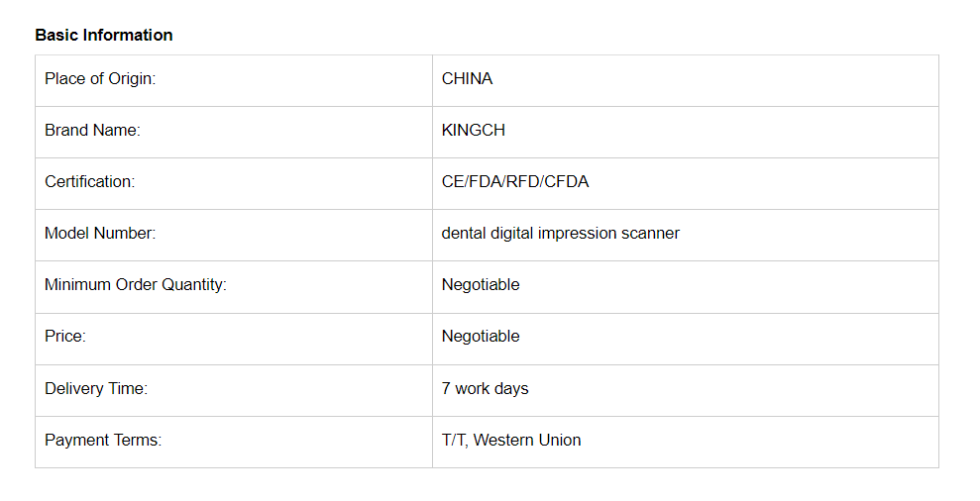This screenshot has width=980, height=501.
Task: Select the Minimum Order Quantity label
Action: 136,285
